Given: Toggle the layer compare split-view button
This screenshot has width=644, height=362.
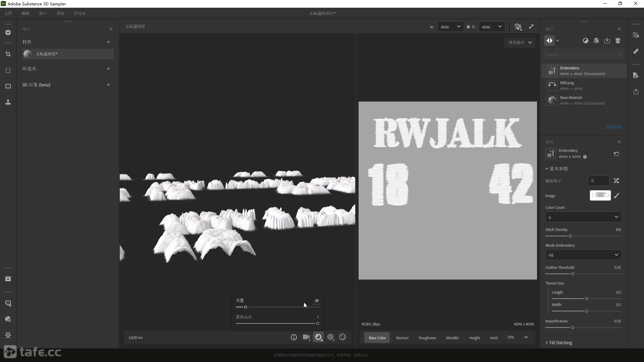Looking at the screenshot, I should 549,41.
